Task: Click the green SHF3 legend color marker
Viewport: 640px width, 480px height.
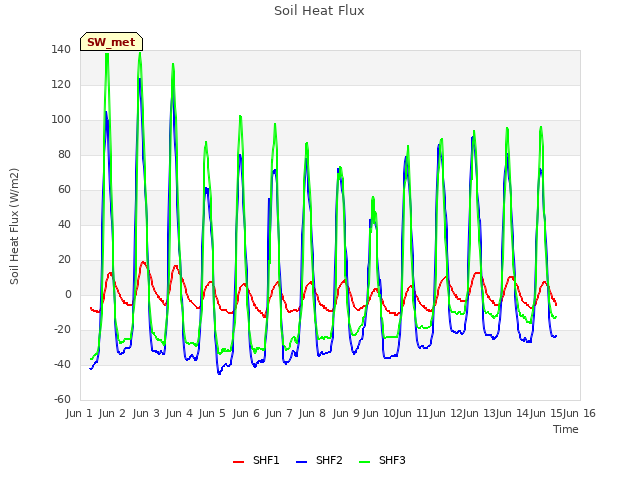Action: coord(364,462)
